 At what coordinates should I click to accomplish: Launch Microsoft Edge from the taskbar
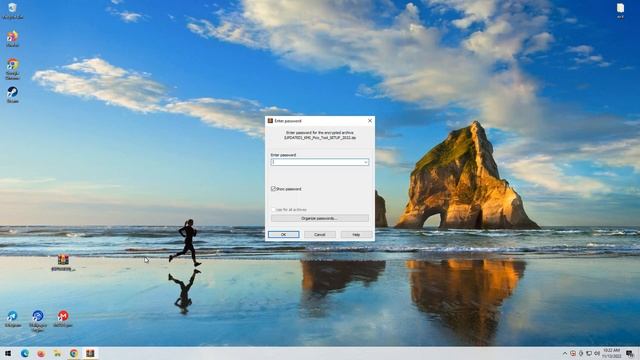24,353
